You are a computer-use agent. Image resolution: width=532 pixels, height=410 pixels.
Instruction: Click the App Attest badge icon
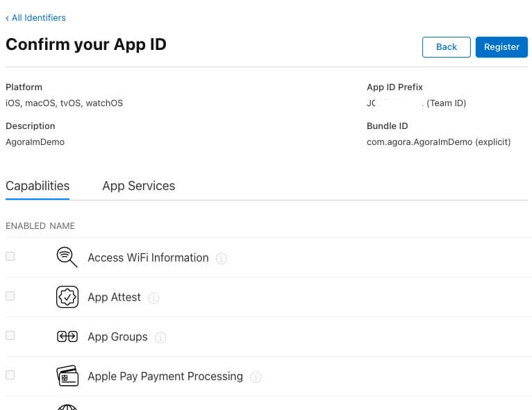[67, 297]
